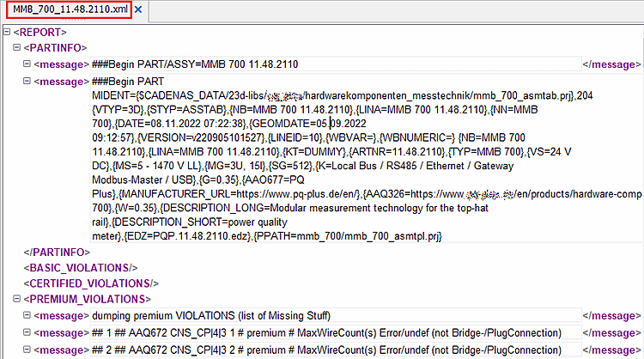Screen dimensions: 644x359
Task: Click the <message> tag before '## 2 ## AAQ672'
Action: [62, 350]
